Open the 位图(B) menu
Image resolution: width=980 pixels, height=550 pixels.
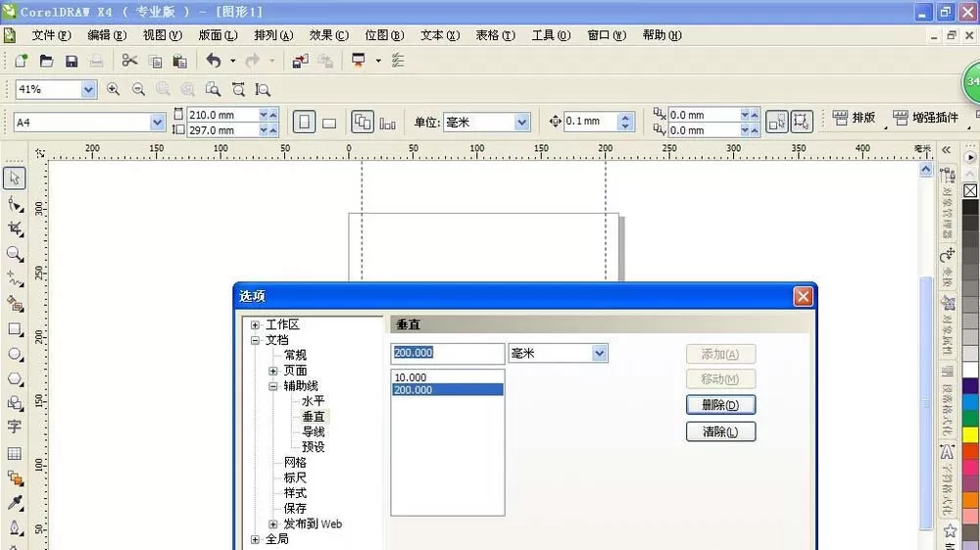384,35
